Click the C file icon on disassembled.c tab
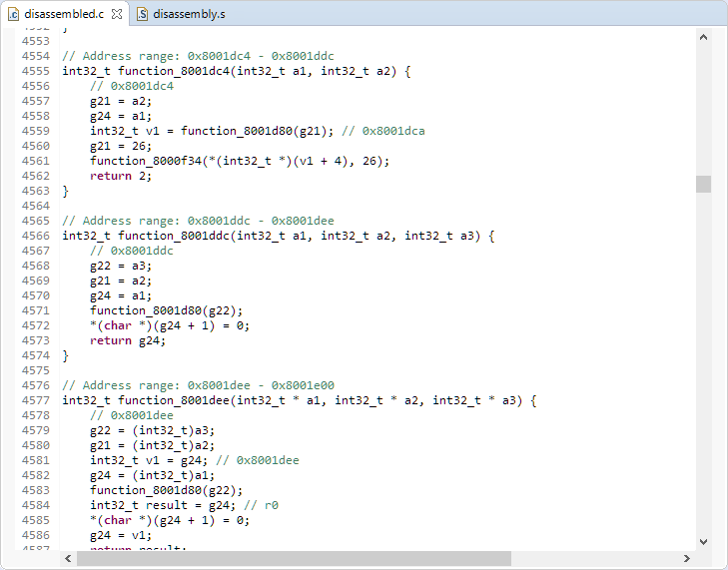 coord(13,14)
